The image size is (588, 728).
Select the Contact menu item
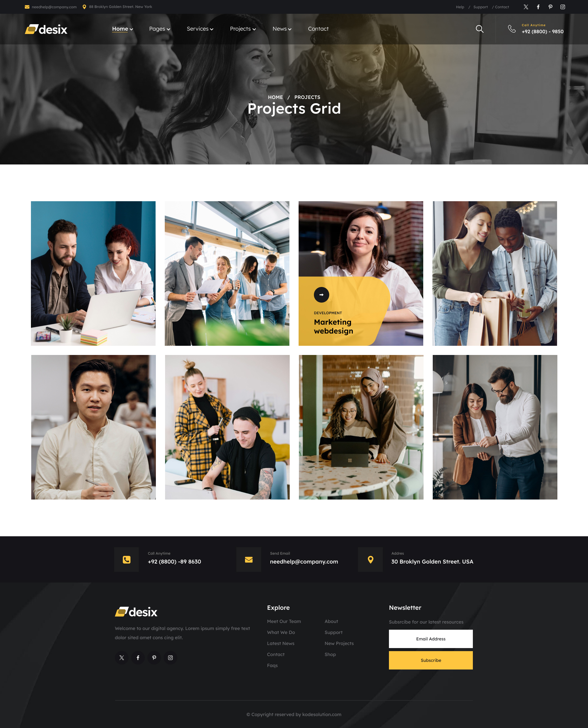point(317,29)
